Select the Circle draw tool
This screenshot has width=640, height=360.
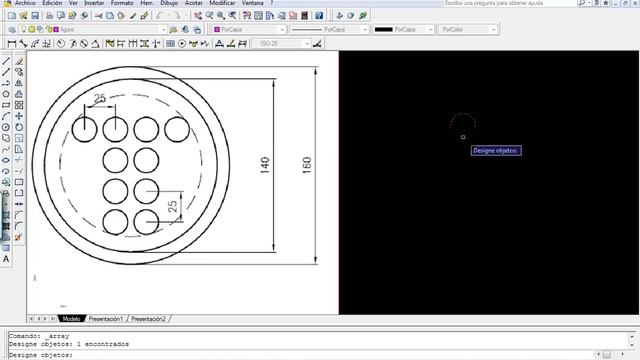(x=6, y=127)
